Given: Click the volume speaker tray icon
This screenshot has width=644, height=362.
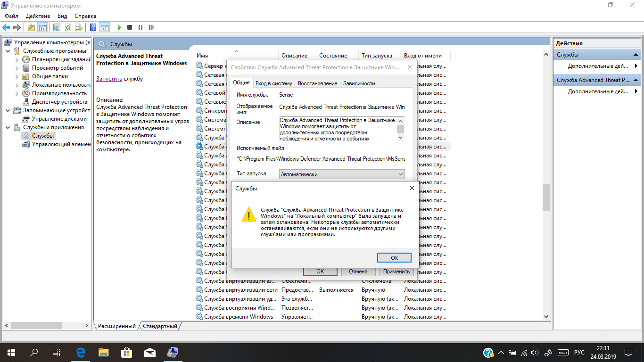Looking at the screenshot, I should click(535, 353).
